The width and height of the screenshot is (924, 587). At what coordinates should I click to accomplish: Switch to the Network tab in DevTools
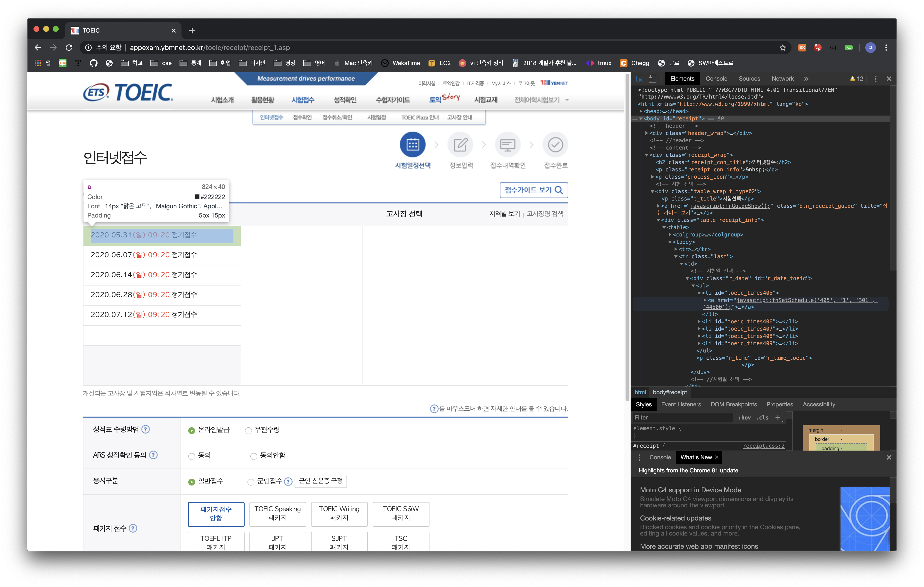(x=782, y=79)
